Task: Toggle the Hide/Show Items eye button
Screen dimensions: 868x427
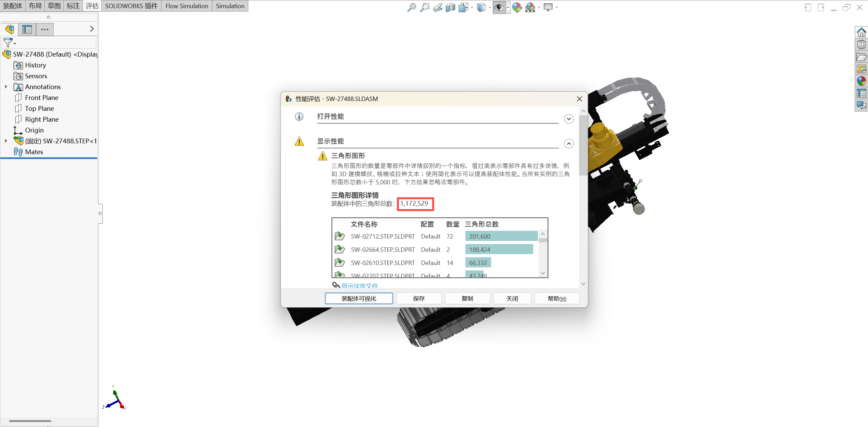Action: [x=499, y=7]
